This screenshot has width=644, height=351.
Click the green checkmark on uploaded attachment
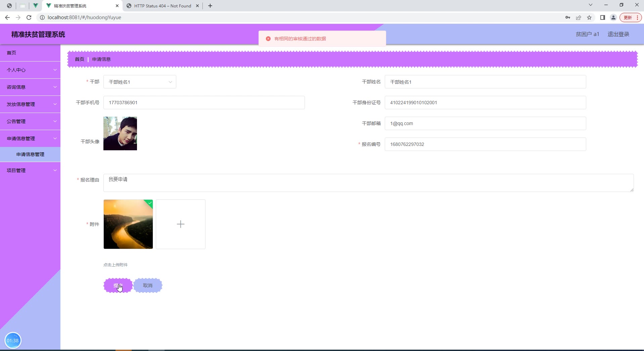[150, 202]
